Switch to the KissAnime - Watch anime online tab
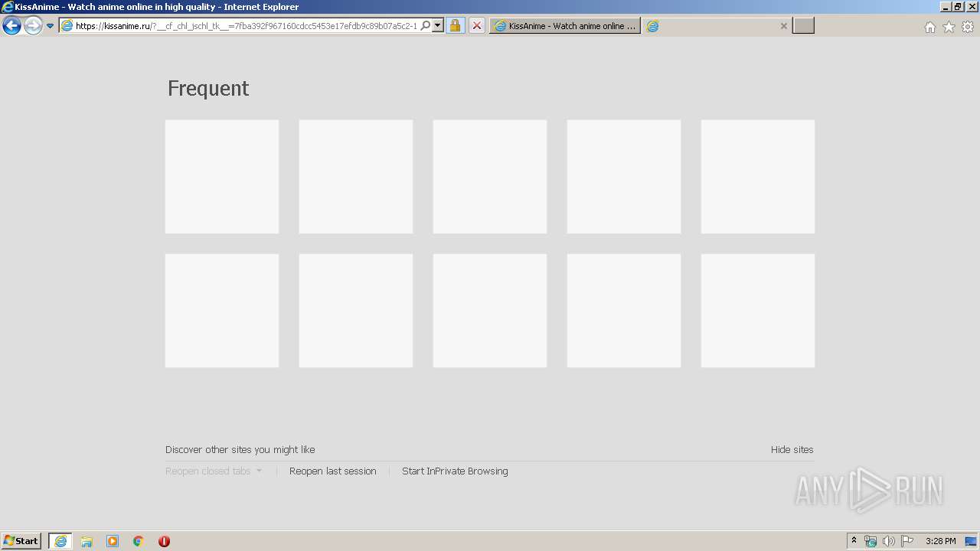This screenshot has height=551, width=980. click(x=565, y=26)
